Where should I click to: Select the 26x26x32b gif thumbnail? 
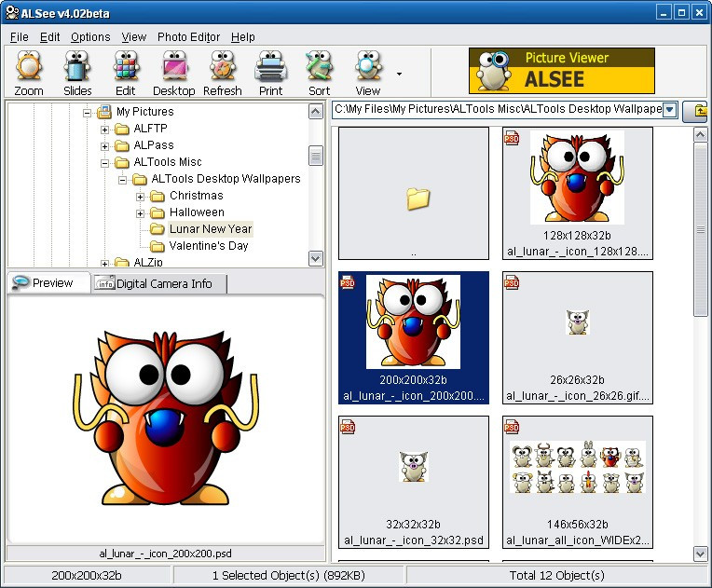pyautogui.click(x=578, y=338)
